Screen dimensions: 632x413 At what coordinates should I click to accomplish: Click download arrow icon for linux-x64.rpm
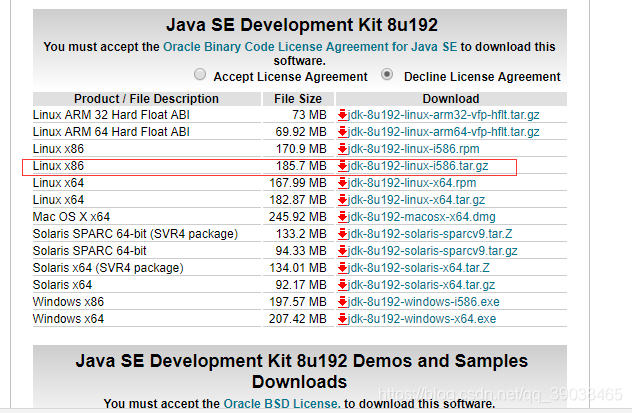click(x=343, y=183)
